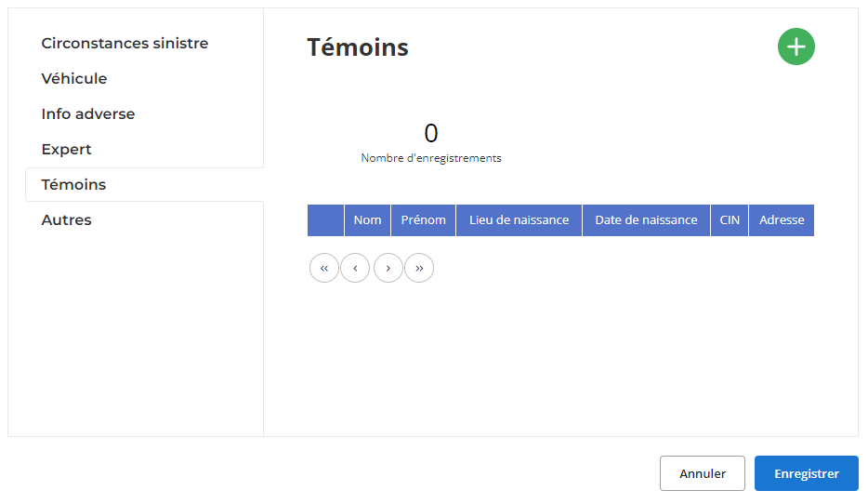868x504 pixels.
Task: Open Info adverse section
Action: click(88, 114)
